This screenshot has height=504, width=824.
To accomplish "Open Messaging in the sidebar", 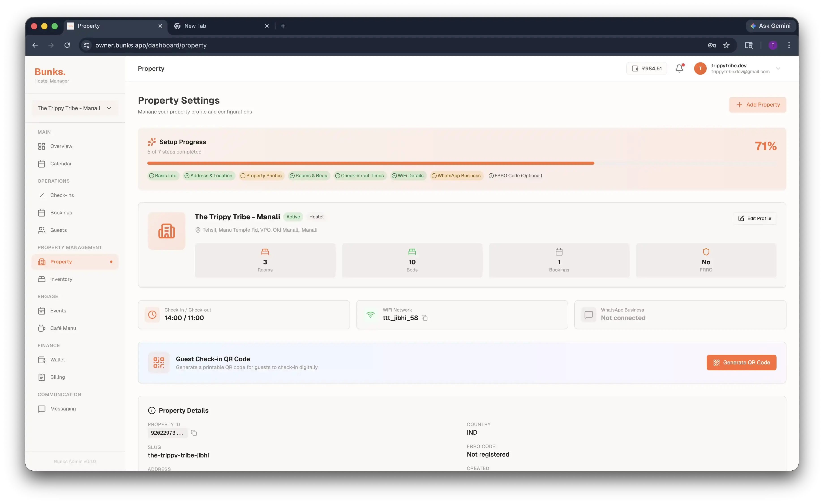I will click(75, 409).
